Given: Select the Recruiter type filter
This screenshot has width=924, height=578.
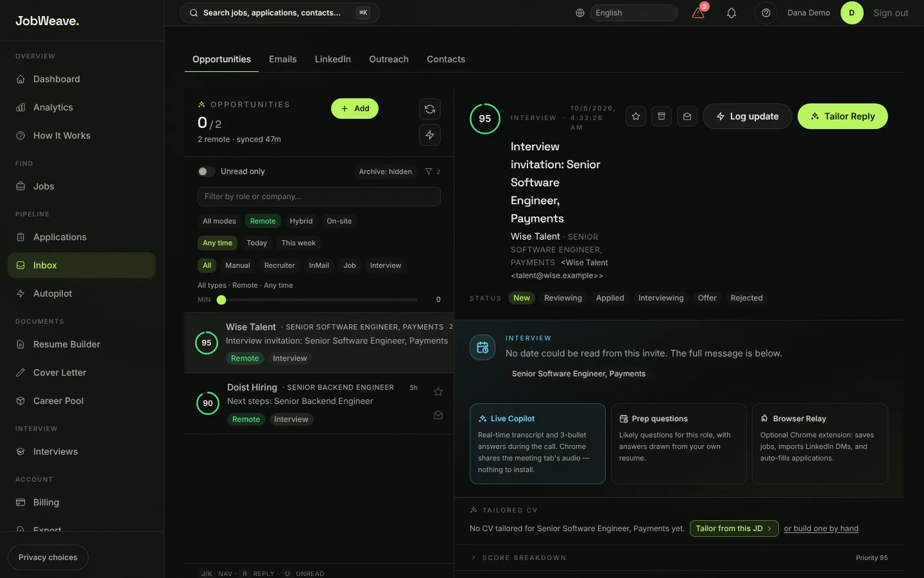Looking at the screenshot, I should tap(280, 265).
